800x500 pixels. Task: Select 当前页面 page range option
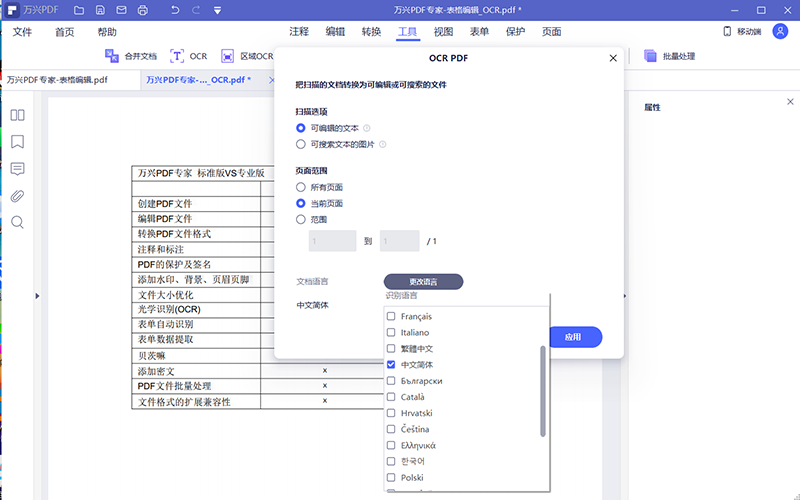click(301, 204)
